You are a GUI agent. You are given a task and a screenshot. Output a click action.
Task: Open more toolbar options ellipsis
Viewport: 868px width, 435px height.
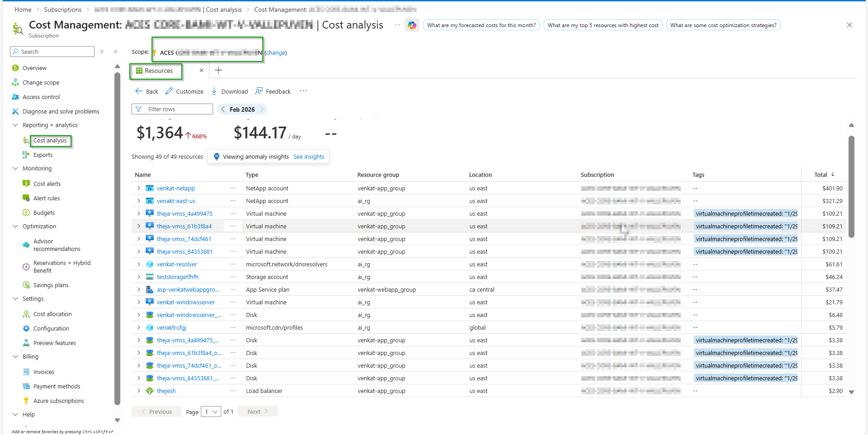pos(303,91)
